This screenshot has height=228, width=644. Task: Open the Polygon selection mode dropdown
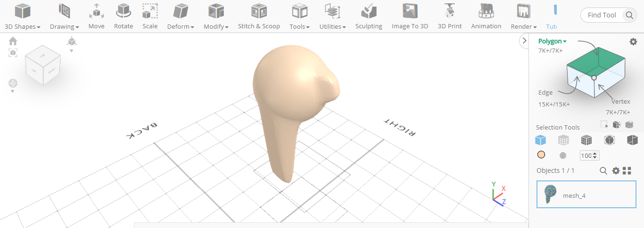click(x=553, y=41)
